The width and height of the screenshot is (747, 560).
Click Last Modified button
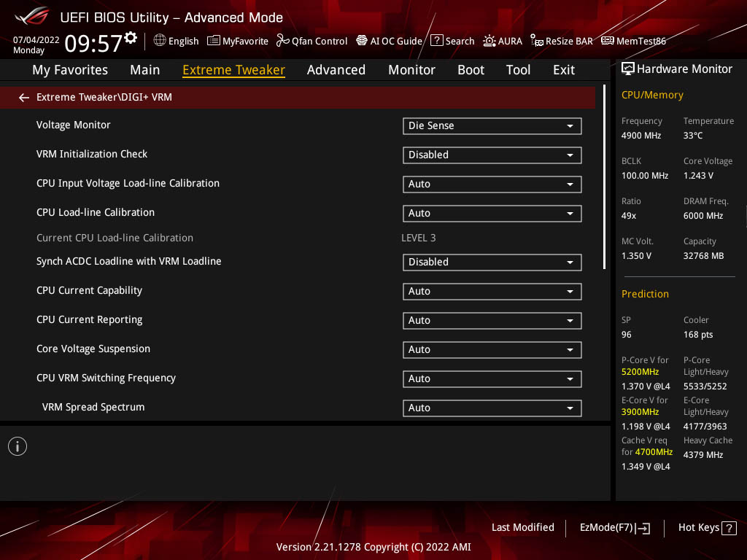coord(522,528)
